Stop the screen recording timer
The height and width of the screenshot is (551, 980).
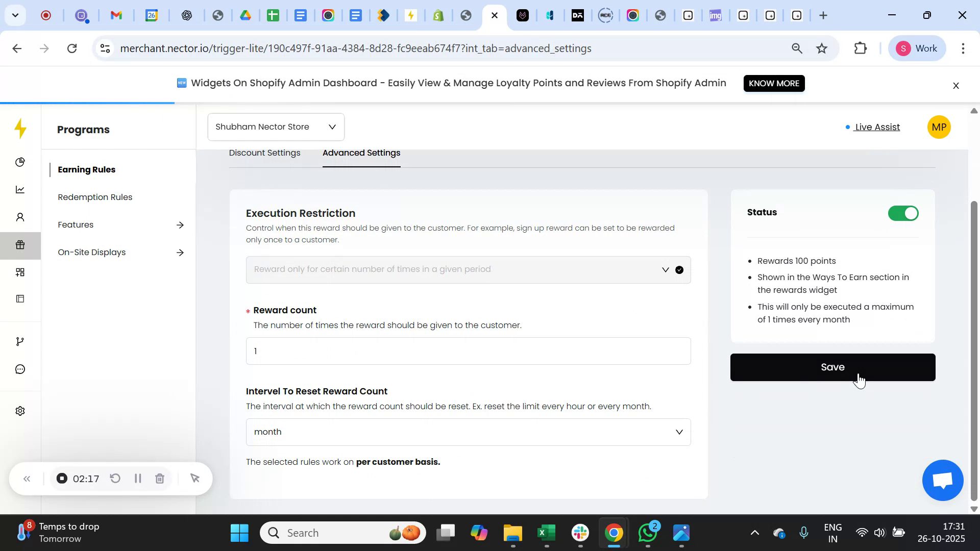click(62, 479)
